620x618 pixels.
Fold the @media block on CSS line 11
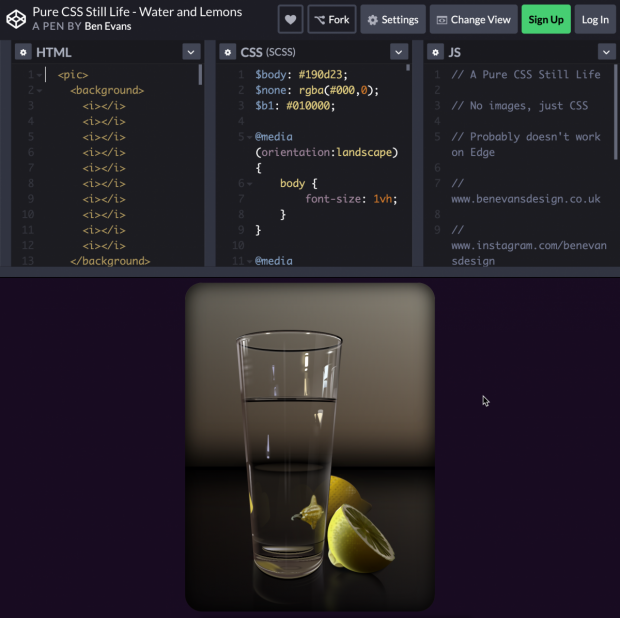point(249,261)
